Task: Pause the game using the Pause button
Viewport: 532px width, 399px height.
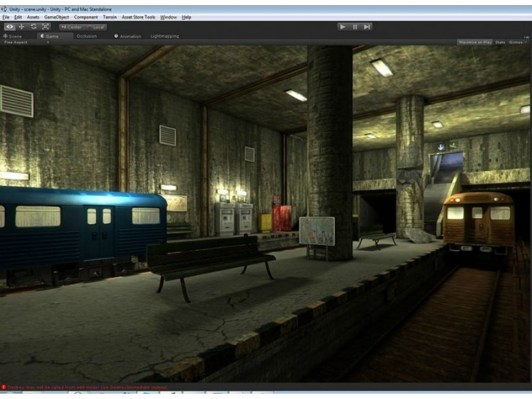Action: pos(355,27)
